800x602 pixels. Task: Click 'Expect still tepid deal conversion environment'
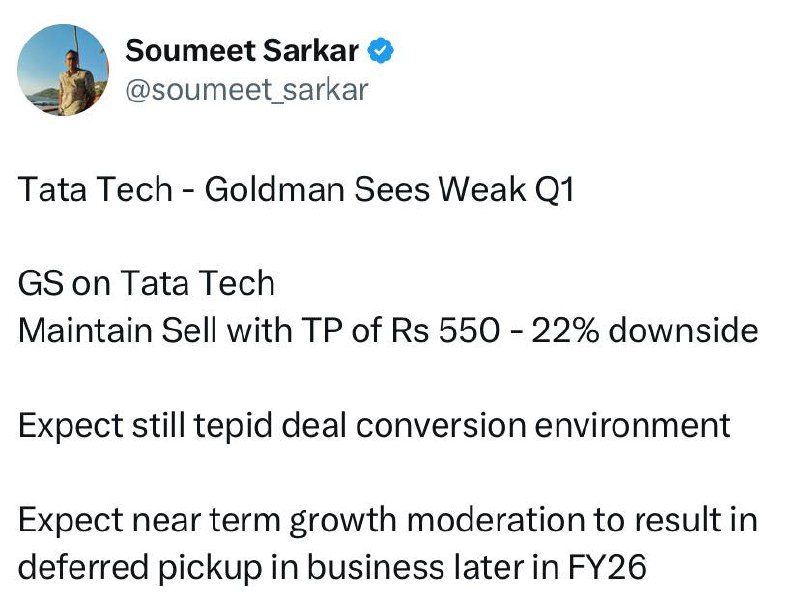pyautogui.click(x=374, y=425)
